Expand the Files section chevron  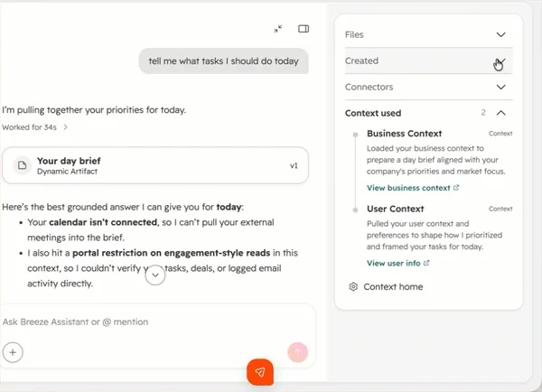coord(500,34)
